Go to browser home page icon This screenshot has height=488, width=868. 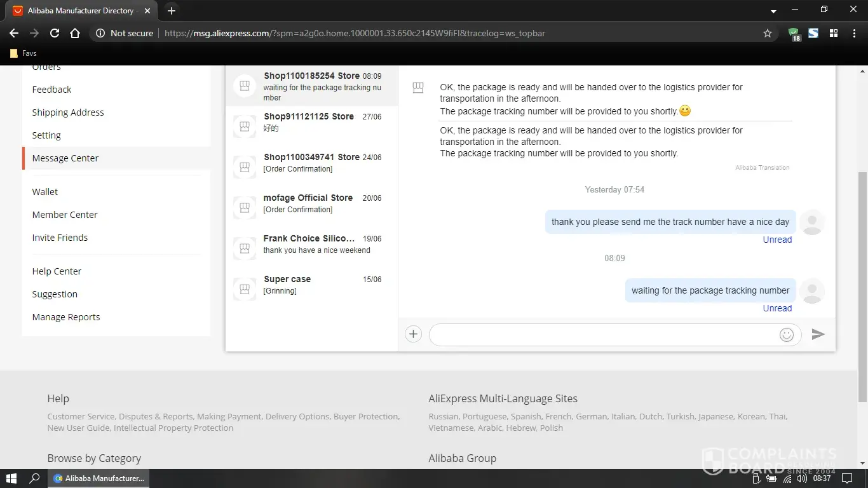click(x=75, y=33)
